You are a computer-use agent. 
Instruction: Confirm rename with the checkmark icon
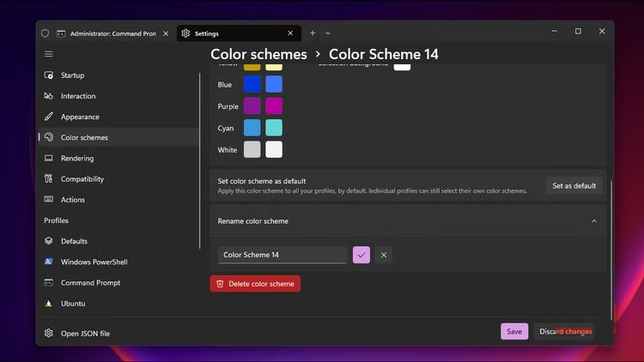pyautogui.click(x=361, y=255)
